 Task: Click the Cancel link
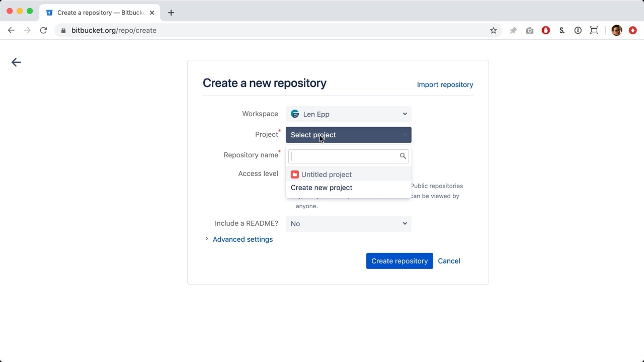449,261
